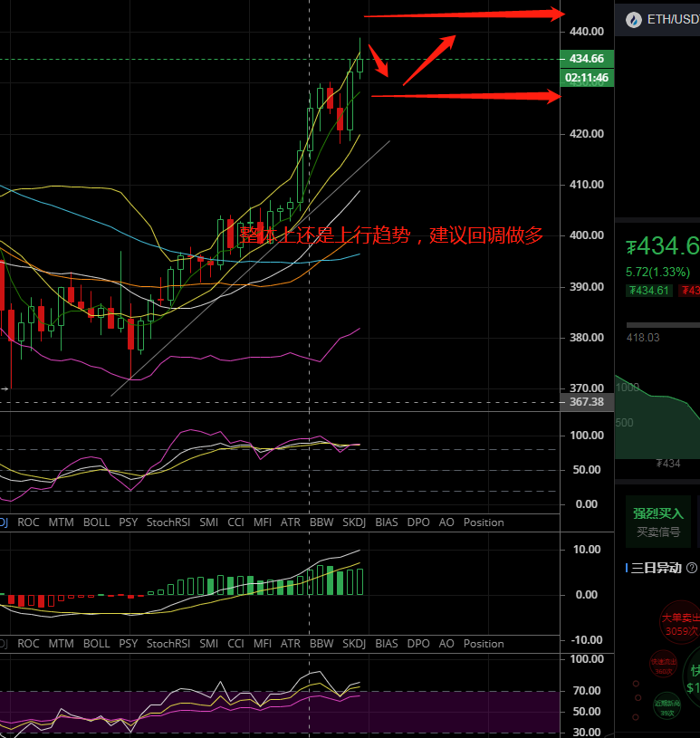Click the green depth area chart
The height and width of the screenshot is (738, 700).
click(x=657, y=426)
